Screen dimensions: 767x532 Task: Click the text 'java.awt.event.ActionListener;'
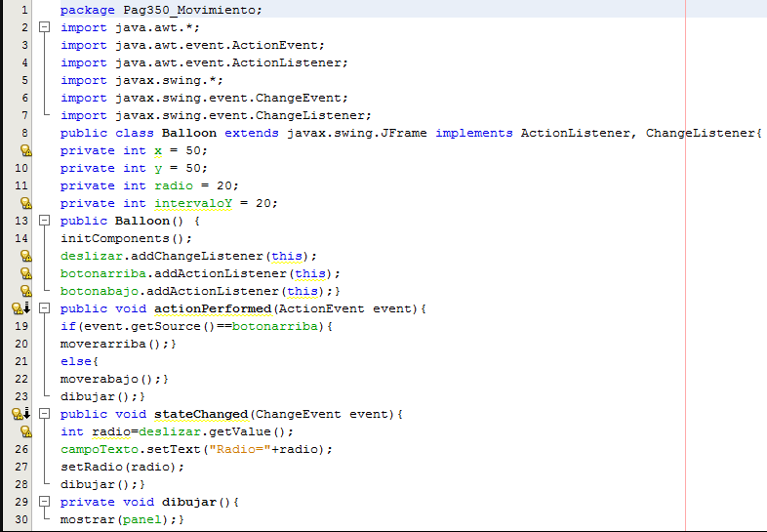(x=232, y=63)
